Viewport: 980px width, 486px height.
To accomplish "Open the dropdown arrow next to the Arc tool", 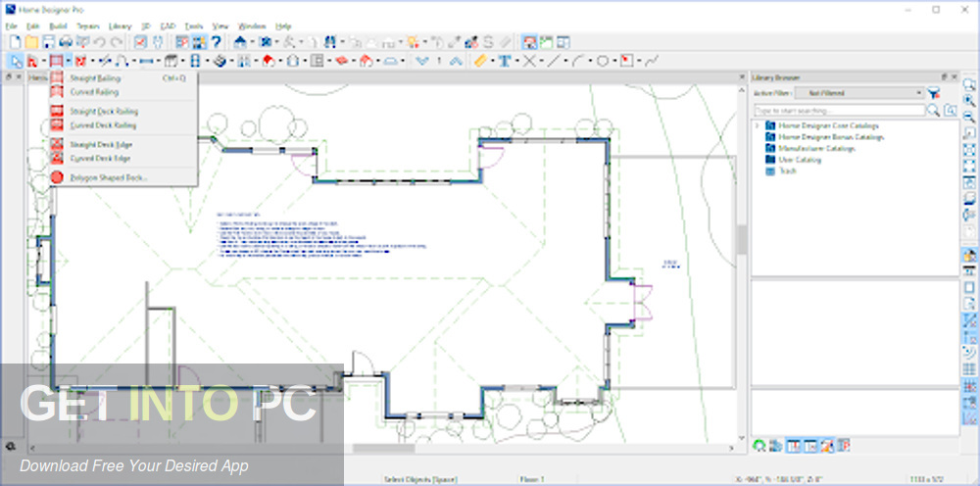I will [590, 61].
